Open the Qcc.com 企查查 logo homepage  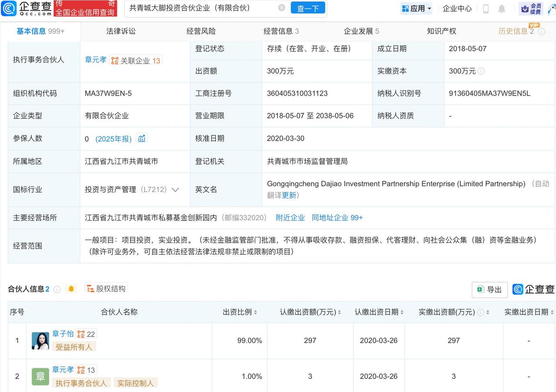(27, 8)
